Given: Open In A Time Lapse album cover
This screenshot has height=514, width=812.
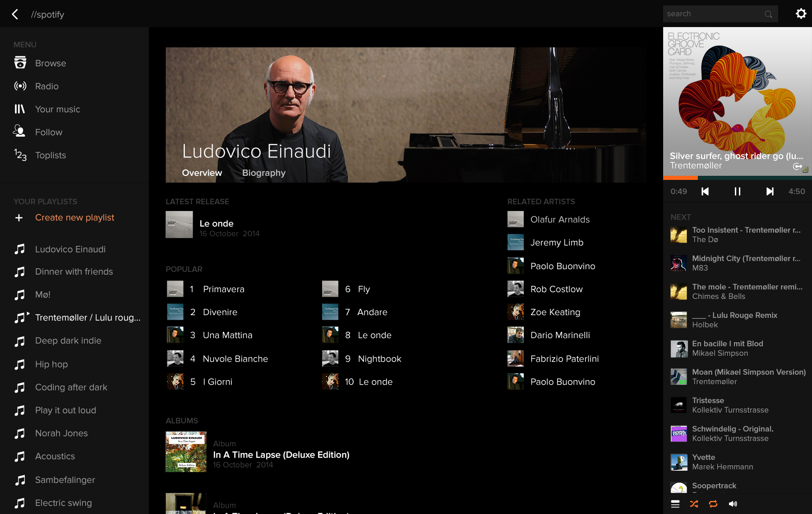Looking at the screenshot, I should coord(186,452).
